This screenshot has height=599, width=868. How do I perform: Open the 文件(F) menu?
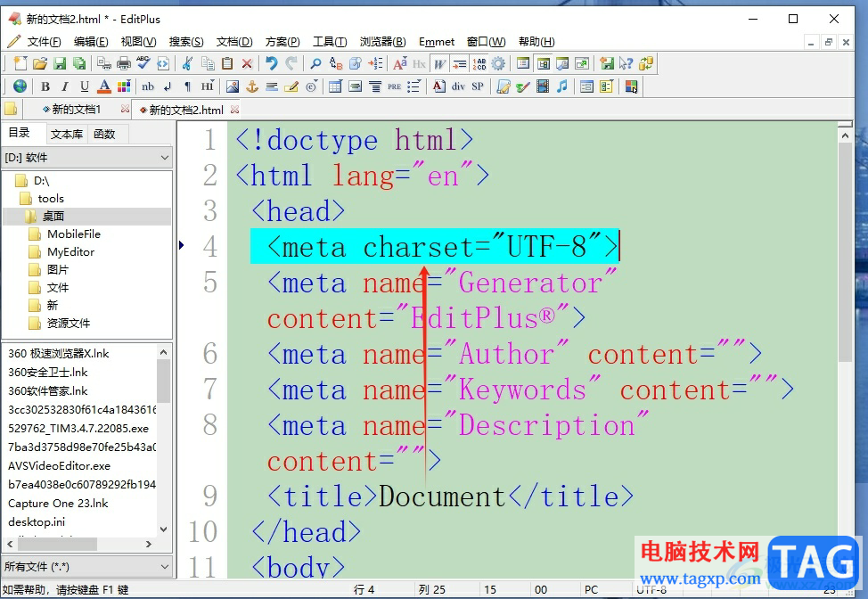tap(44, 41)
